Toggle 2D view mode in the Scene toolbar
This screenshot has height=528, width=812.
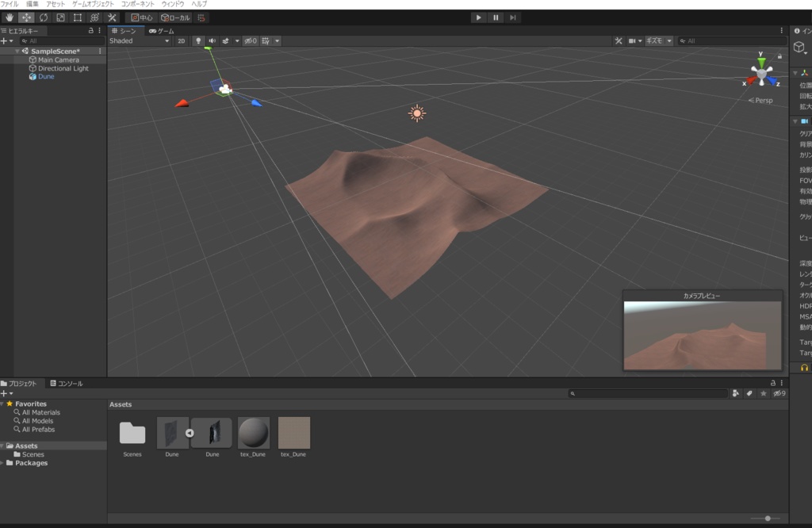click(x=181, y=40)
